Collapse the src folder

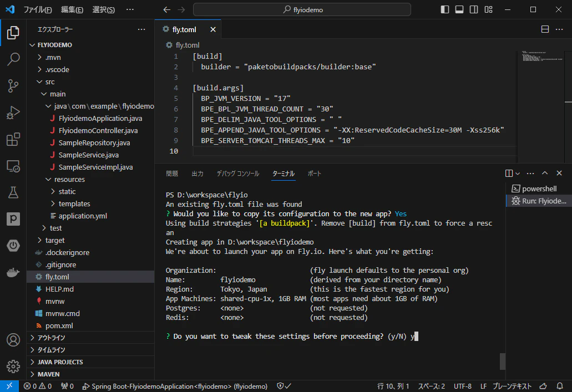(40, 82)
